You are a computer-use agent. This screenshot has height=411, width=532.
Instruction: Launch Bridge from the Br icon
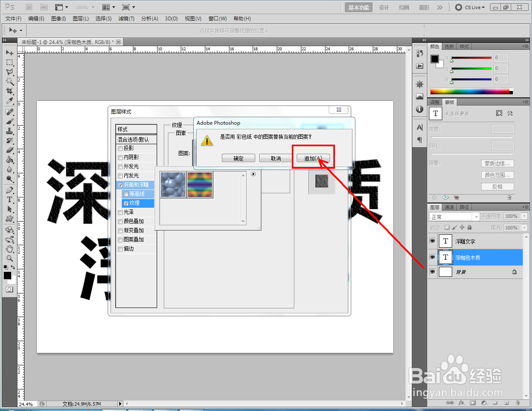[x=29, y=7]
